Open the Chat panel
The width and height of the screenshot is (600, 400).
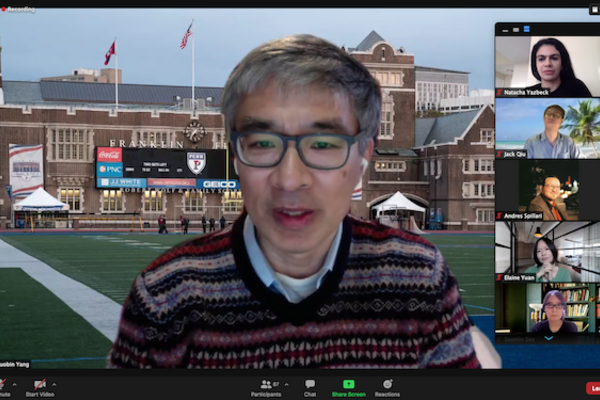pyautogui.click(x=310, y=388)
